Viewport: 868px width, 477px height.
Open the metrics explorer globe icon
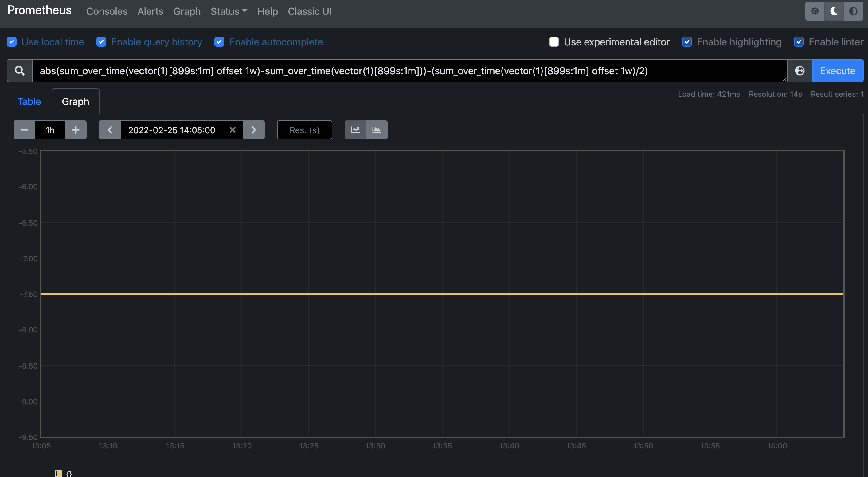coord(799,71)
